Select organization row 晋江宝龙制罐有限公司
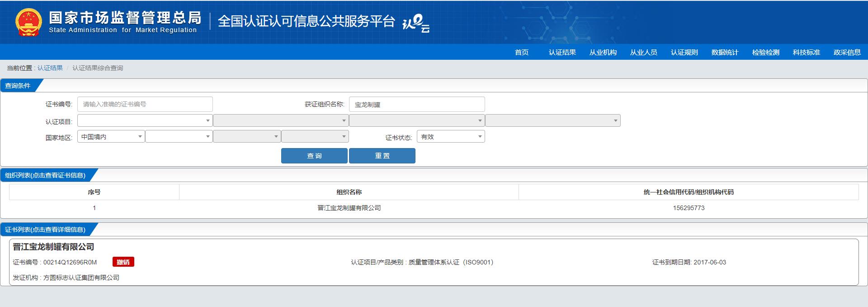This screenshot has height=307, width=868. [x=349, y=208]
